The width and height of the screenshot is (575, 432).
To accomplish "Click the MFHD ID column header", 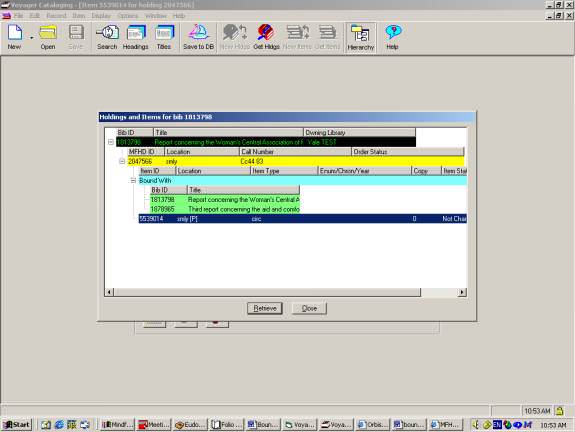I will point(146,151).
